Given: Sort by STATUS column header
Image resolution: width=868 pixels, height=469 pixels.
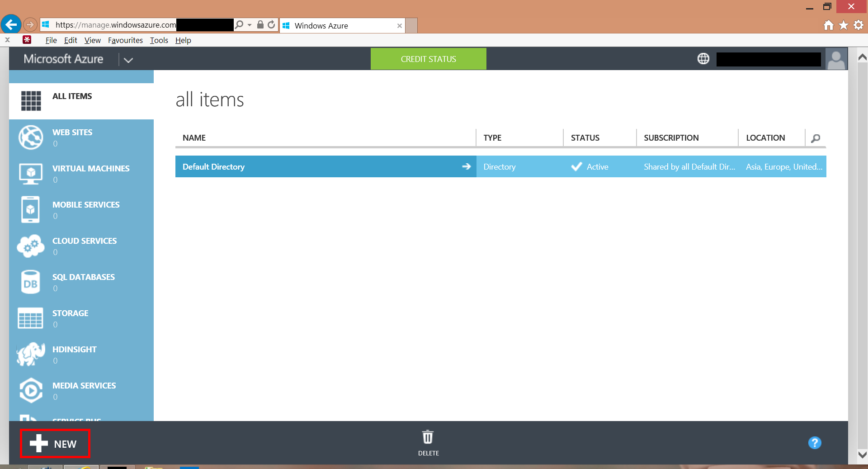Looking at the screenshot, I should [585, 138].
